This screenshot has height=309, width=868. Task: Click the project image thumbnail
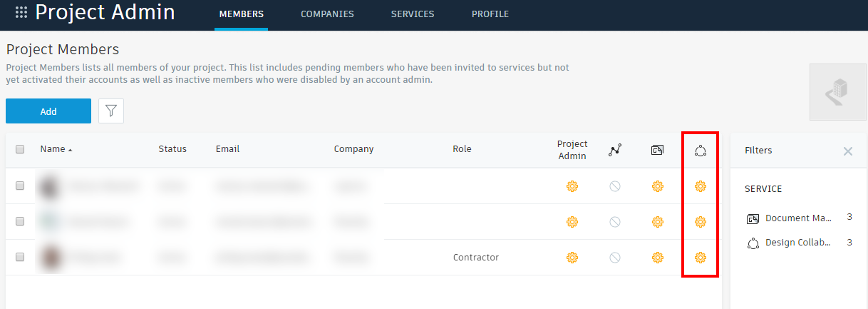(837, 91)
